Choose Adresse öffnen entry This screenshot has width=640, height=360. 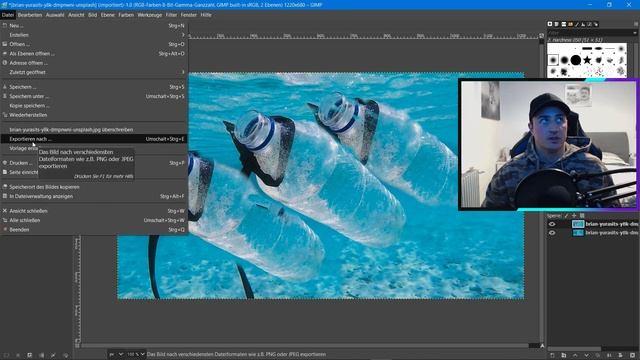[x=93, y=63]
